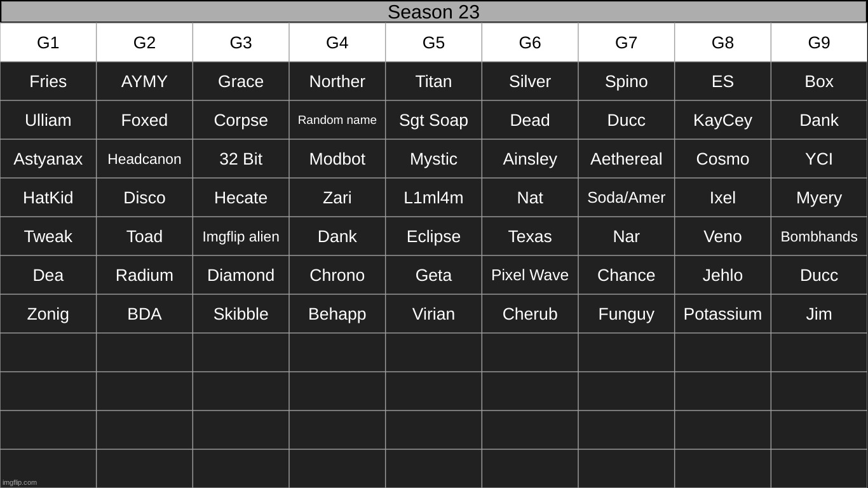The image size is (868, 488).
Task: Click the Pixel Wave cell
Action: tap(530, 275)
